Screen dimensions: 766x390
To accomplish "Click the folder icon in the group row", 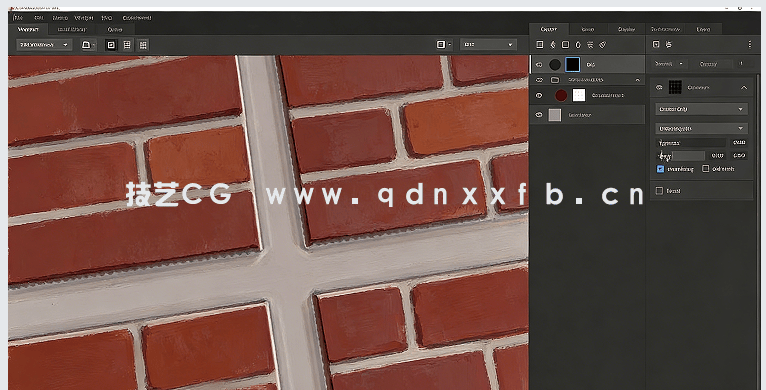I will (555, 80).
